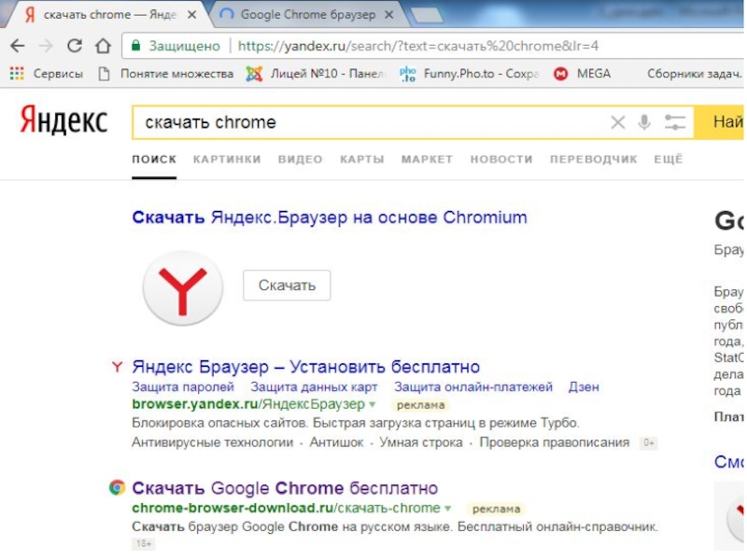This screenshot has width=747, height=560.
Task: Open the Сборники задач bookmark
Action: pyautogui.click(x=694, y=74)
